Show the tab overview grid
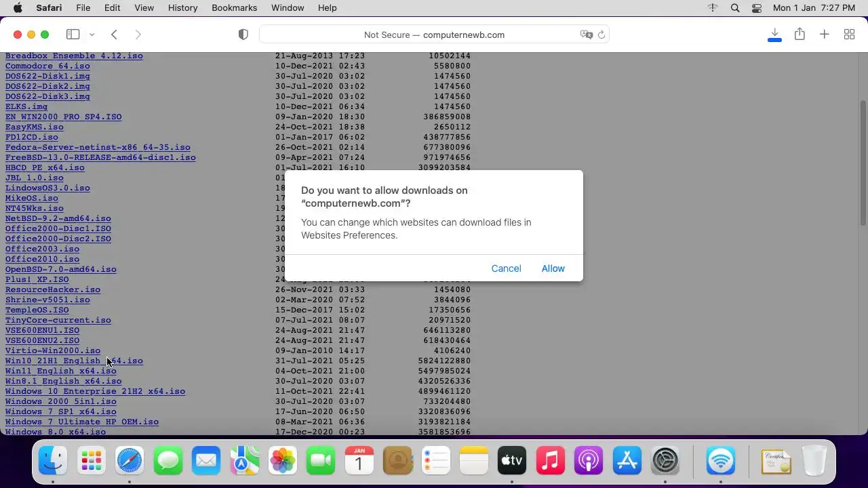868x488 pixels. point(849,35)
